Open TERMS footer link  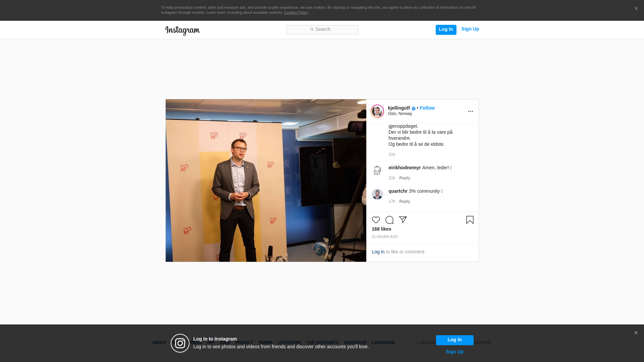[265, 343]
